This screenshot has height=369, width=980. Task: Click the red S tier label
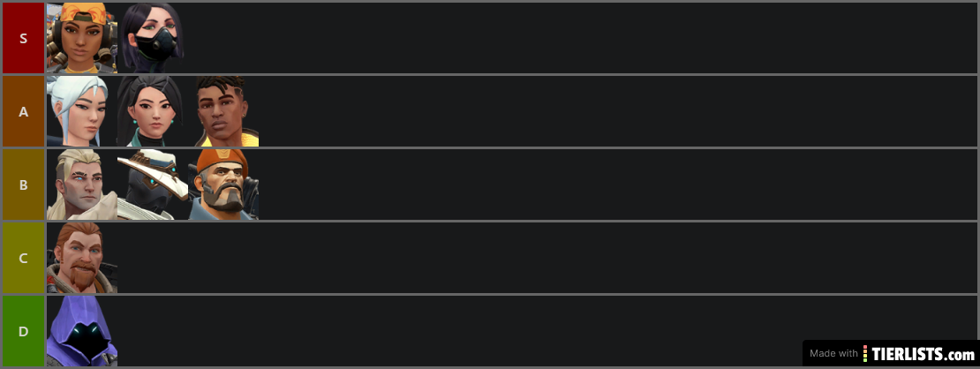(x=23, y=38)
